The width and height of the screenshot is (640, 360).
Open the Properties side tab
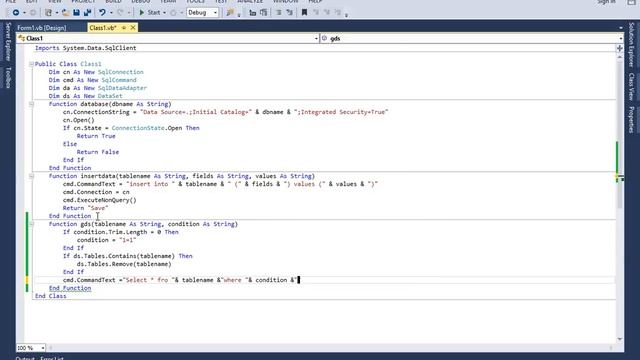coord(631,119)
